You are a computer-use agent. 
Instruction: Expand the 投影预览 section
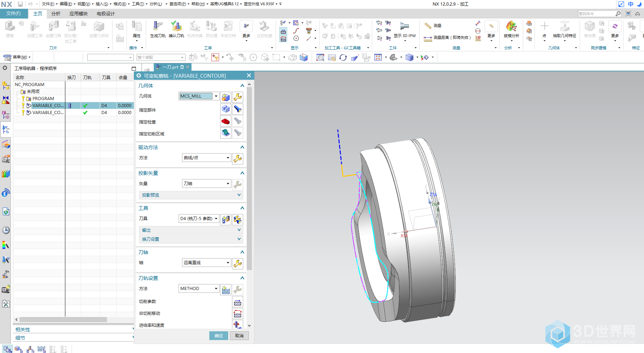pyautogui.click(x=191, y=195)
